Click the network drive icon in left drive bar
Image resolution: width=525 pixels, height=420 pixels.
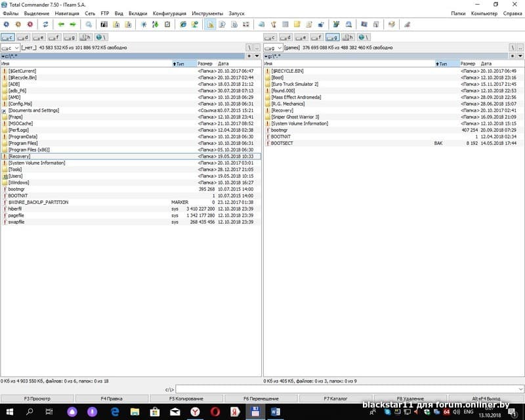point(102,37)
